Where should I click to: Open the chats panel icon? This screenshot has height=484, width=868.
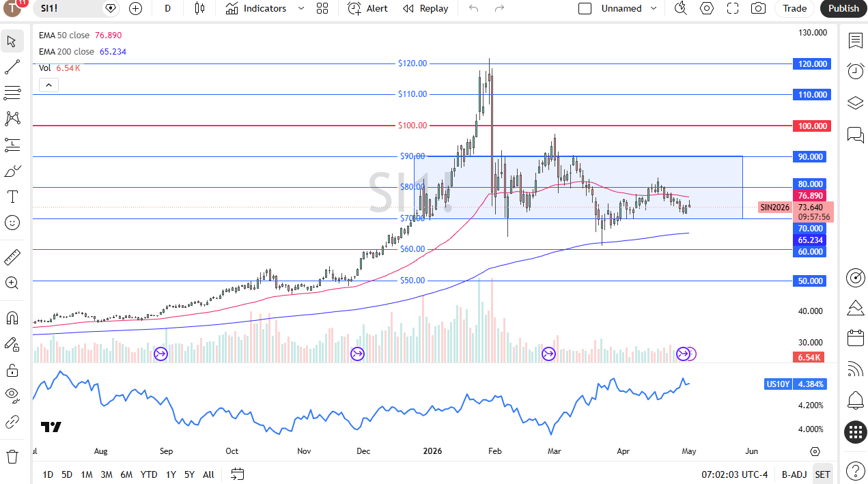pyautogui.click(x=855, y=134)
